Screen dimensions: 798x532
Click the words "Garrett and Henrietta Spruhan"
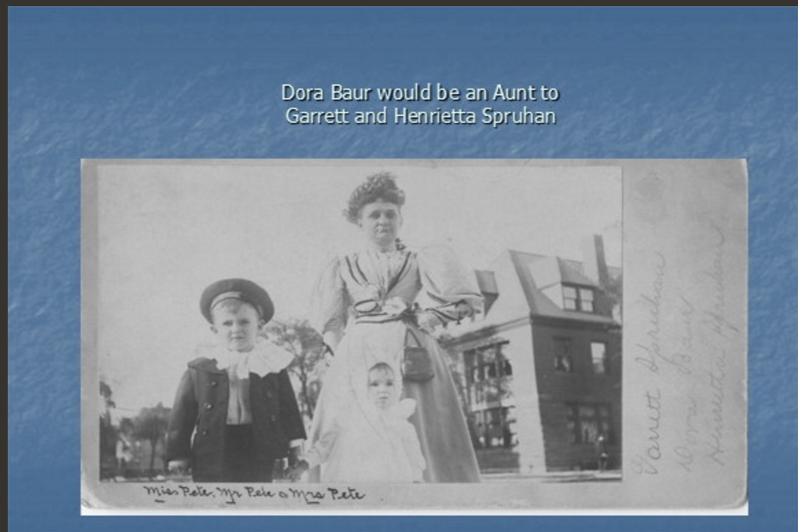[x=420, y=116]
